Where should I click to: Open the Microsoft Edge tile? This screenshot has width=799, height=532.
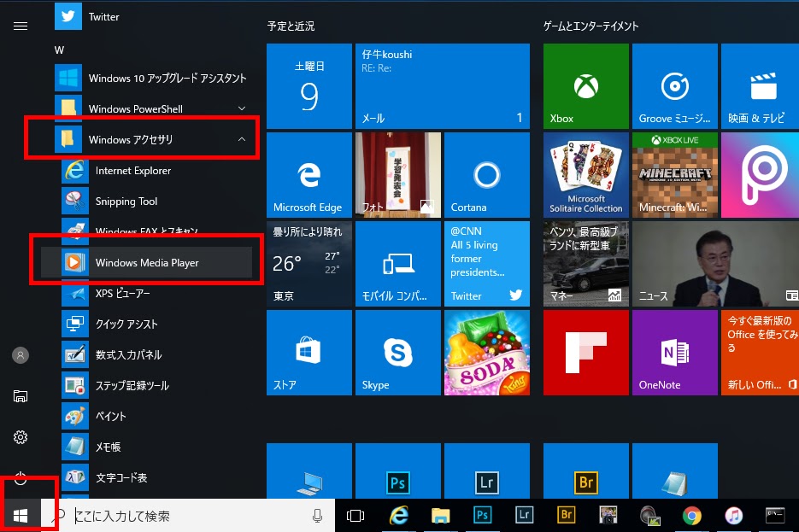tap(309, 175)
